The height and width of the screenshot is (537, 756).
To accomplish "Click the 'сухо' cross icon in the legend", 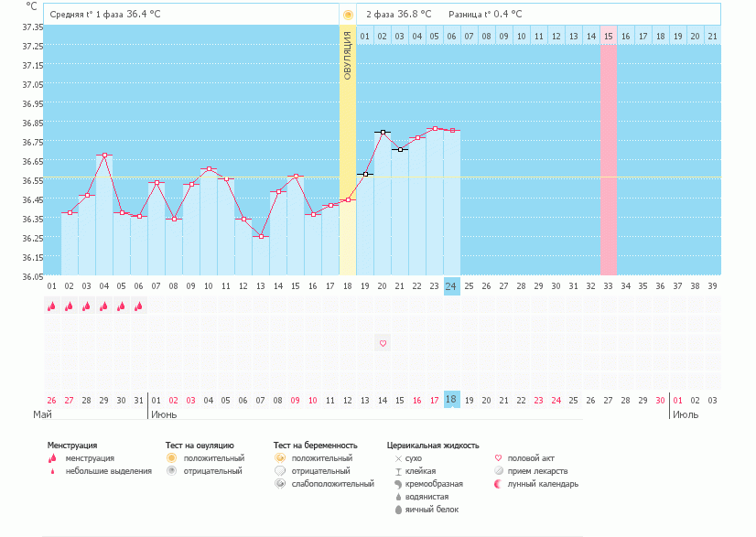I will (x=398, y=458).
